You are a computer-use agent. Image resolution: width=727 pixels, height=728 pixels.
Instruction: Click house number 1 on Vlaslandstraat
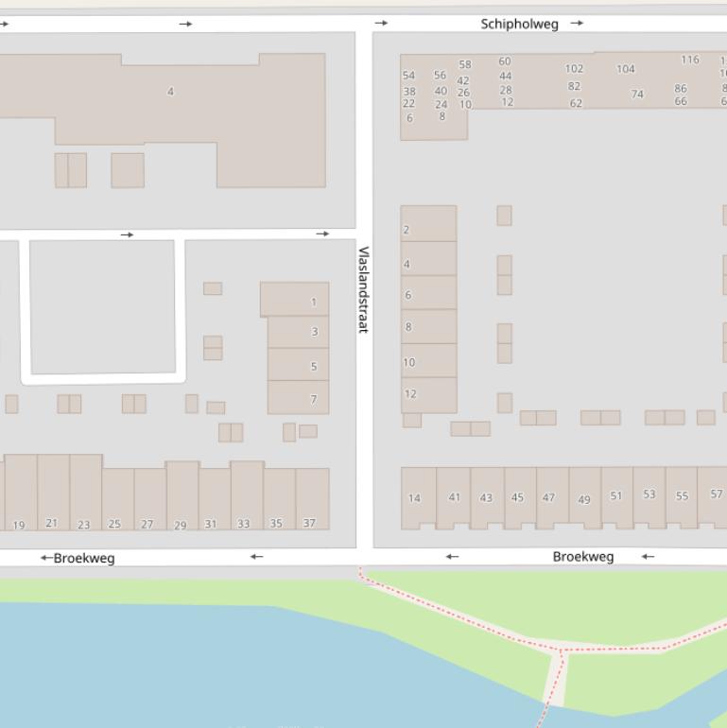(314, 303)
